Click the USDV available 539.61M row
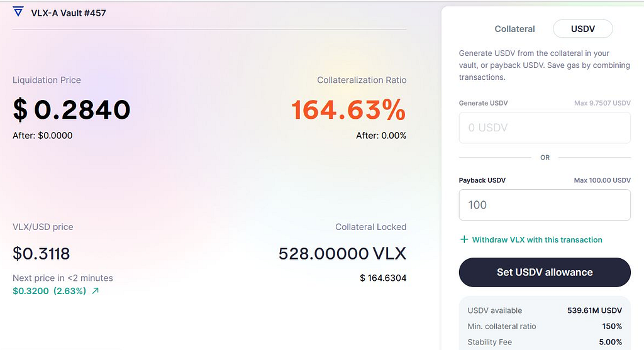Screen dimensions: 644x350 click(x=545, y=310)
